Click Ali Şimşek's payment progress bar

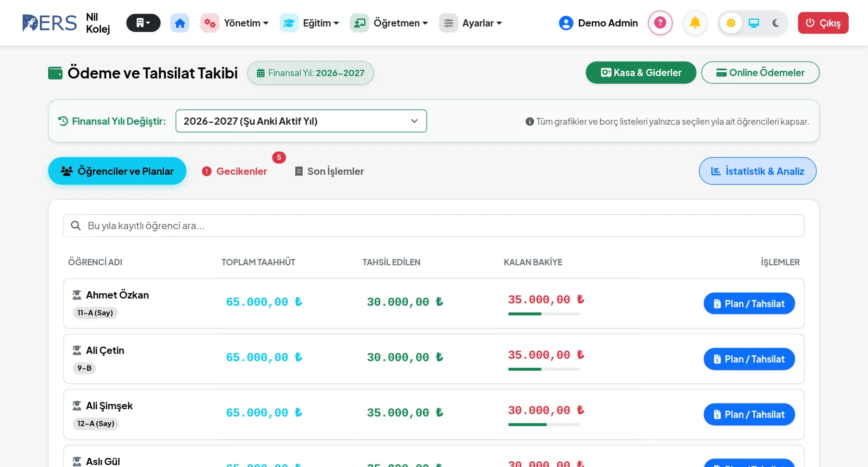(544, 425)
